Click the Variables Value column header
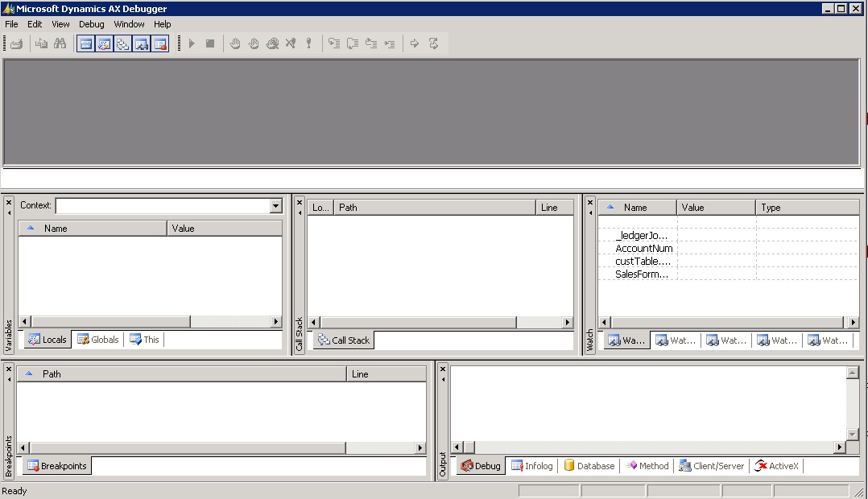The image size is (868, 499). [x=225, y=229]
